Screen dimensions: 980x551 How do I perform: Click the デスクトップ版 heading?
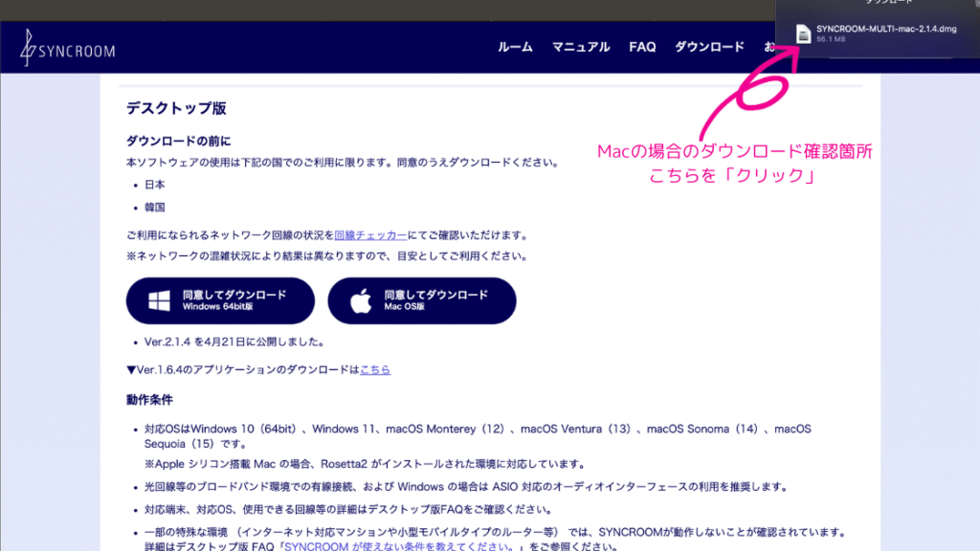[176, 108]
